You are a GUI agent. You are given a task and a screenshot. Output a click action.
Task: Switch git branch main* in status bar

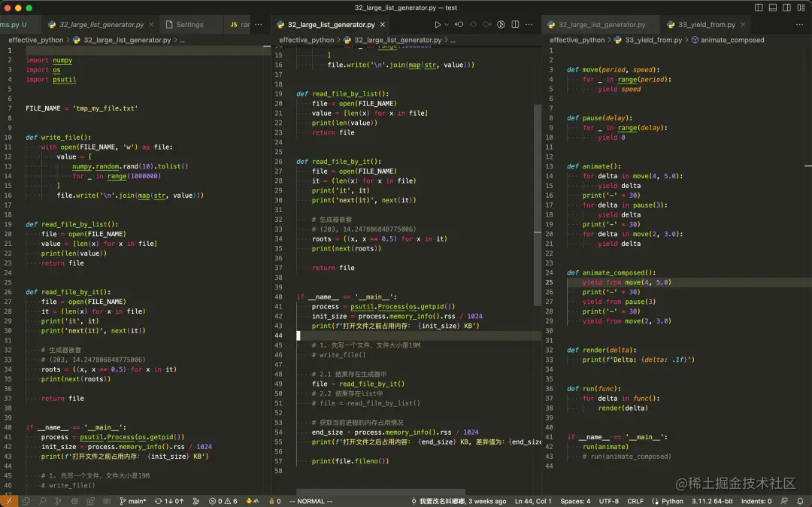click(132, 501)
